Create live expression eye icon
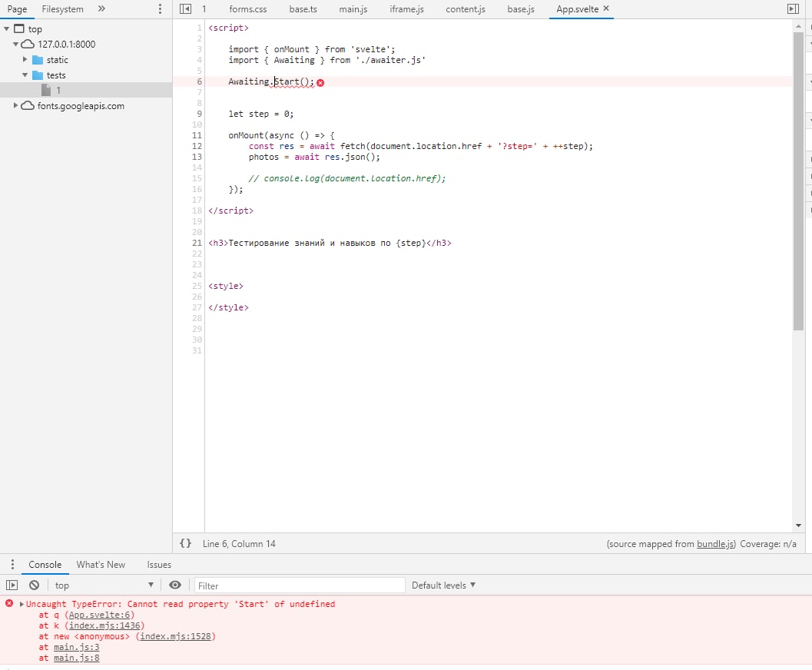Image resolution: width=812 pixels, height=670 pixels. click(175, 585)
